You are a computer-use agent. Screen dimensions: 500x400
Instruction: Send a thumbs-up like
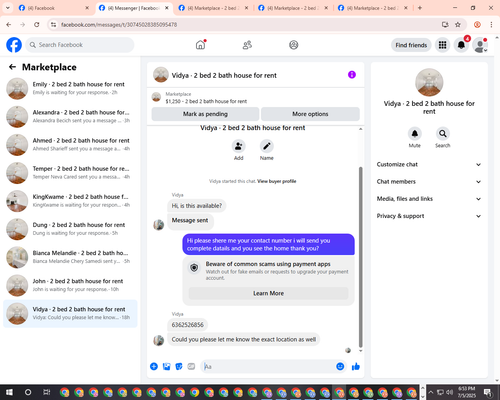click(x=356, y=367)
